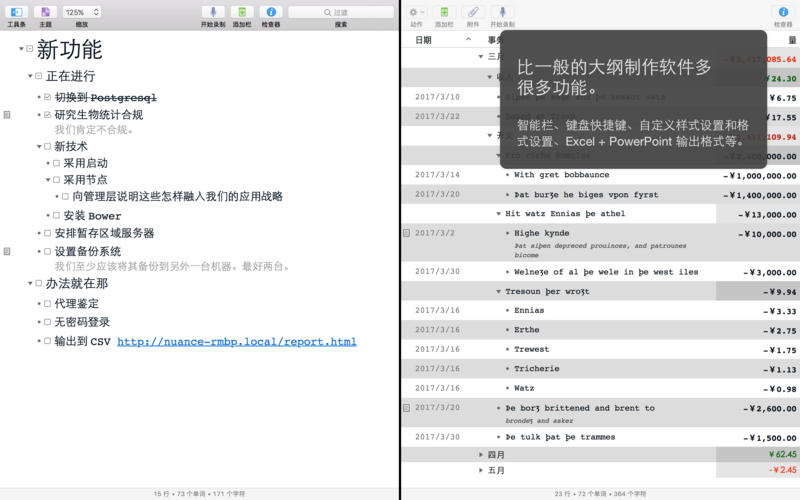This screenshot has height=500, width=800.
Task: Select the Highe kynde row
Action: click(541, 233)
